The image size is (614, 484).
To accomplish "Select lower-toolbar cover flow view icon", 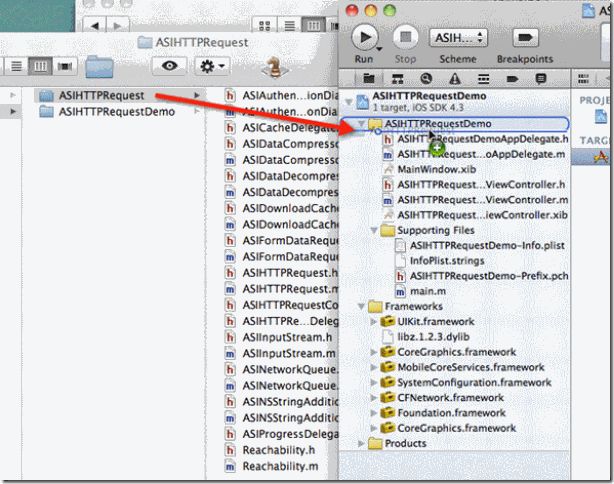I will point(65,66).
